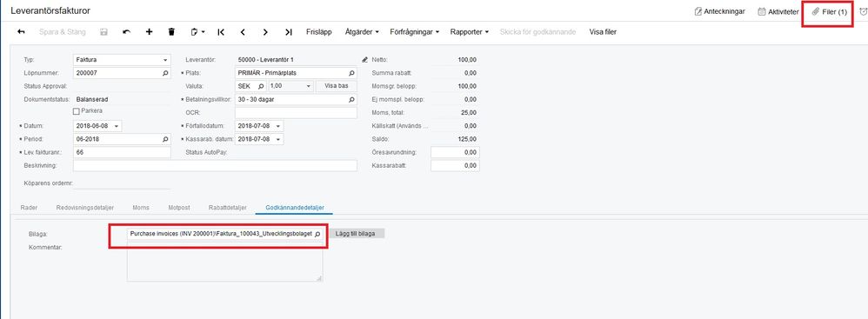
Task: Click the Moms, total value 25,00
Action: pos(469,113)
